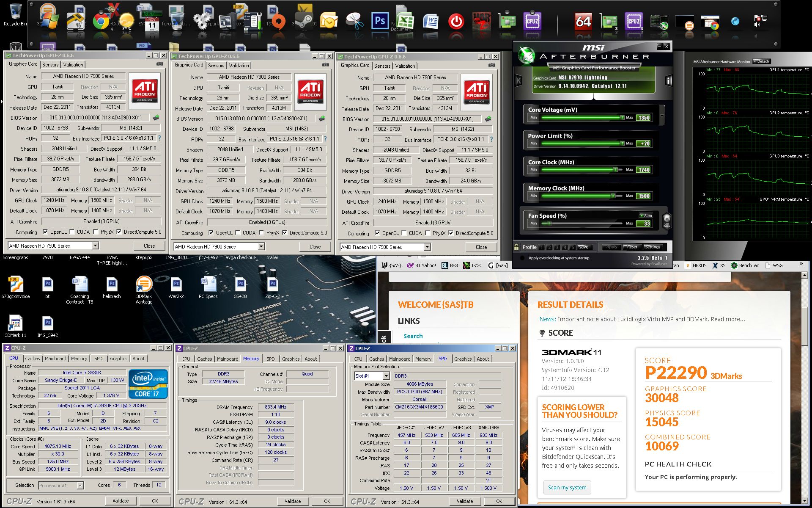
Task: Open About tab in the middle CPU-Z
Action: pos(310,359)
